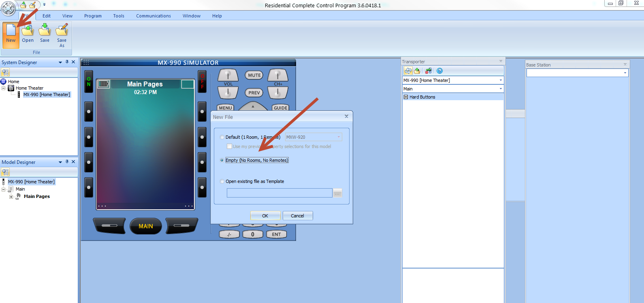The width and height of the screenshot is (644, 303).
Task: Pin the Model Designer panel
Action: coord(67,162)
